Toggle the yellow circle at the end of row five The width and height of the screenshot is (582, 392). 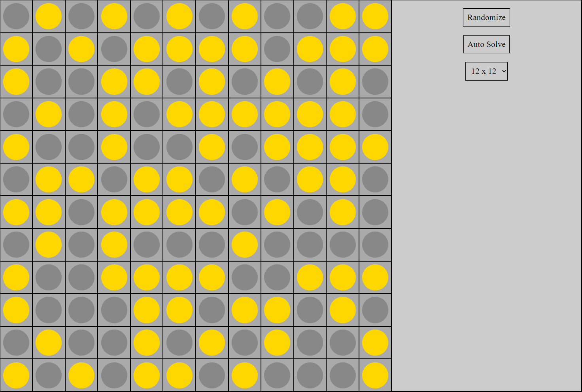tap(374, 147)
